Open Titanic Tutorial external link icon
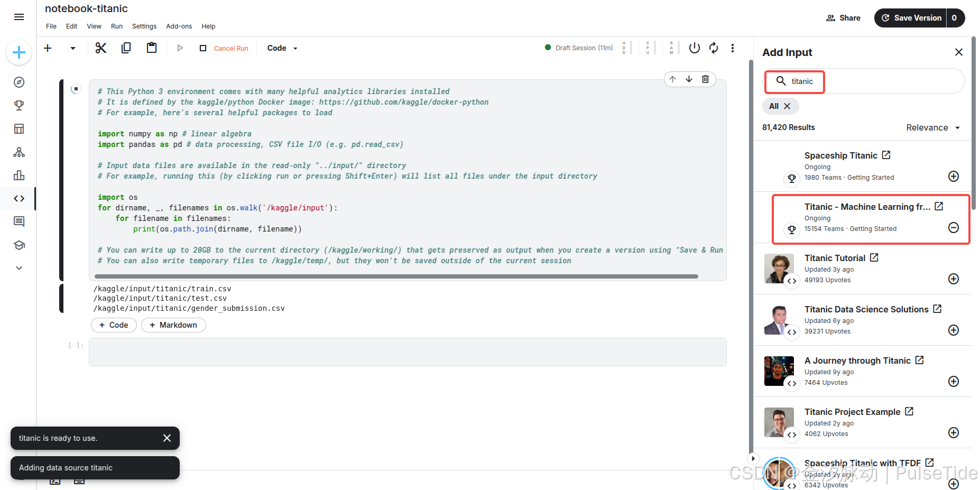980x490 pixels. pos(874,258)
